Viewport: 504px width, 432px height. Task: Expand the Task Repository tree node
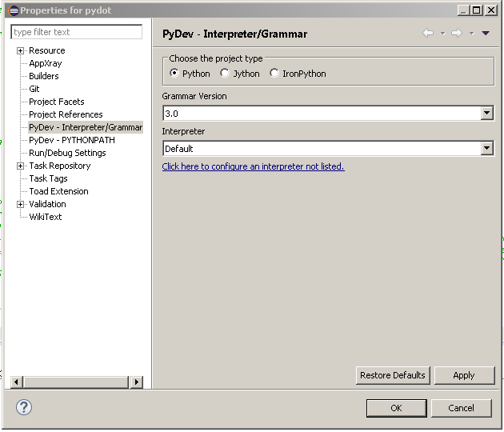[x=20, y=166]
